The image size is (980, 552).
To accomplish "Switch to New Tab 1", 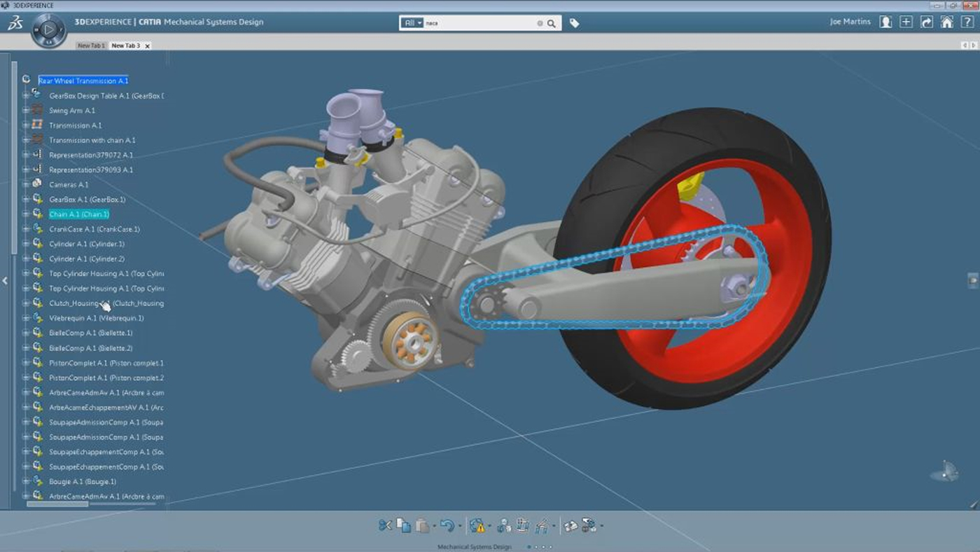I will (91, 46).
